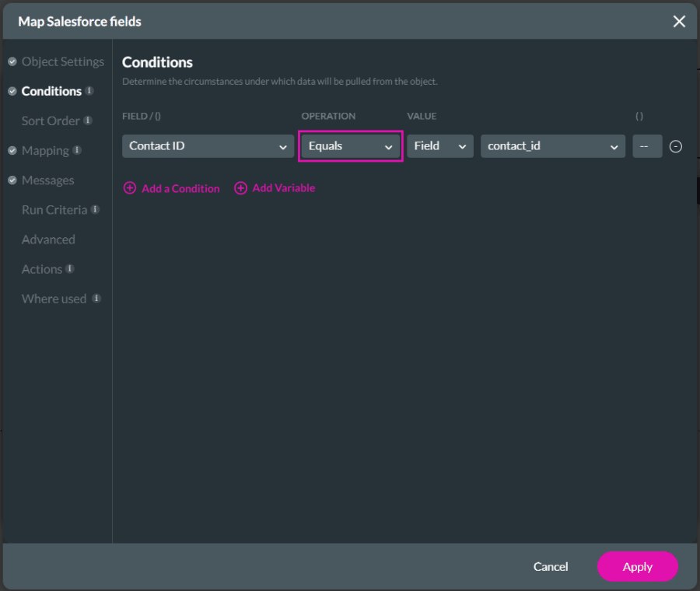This screenshot has height=591, width=700.
Task: Expand the Equals operation dropdown
Action: pos(350,146)
